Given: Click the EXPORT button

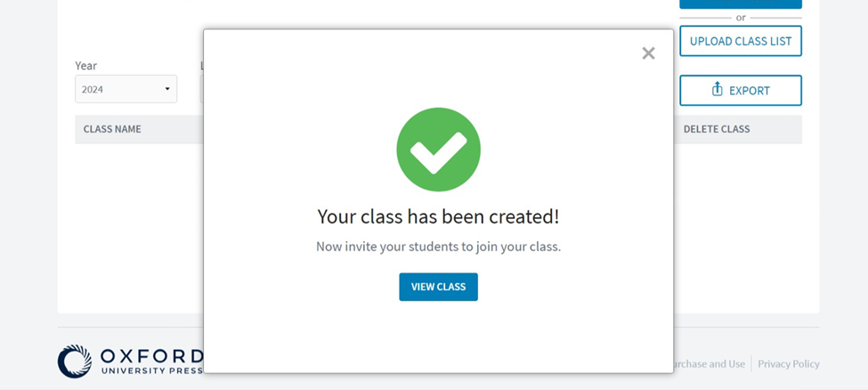Looking at the screenshot, I should [741, 90].
